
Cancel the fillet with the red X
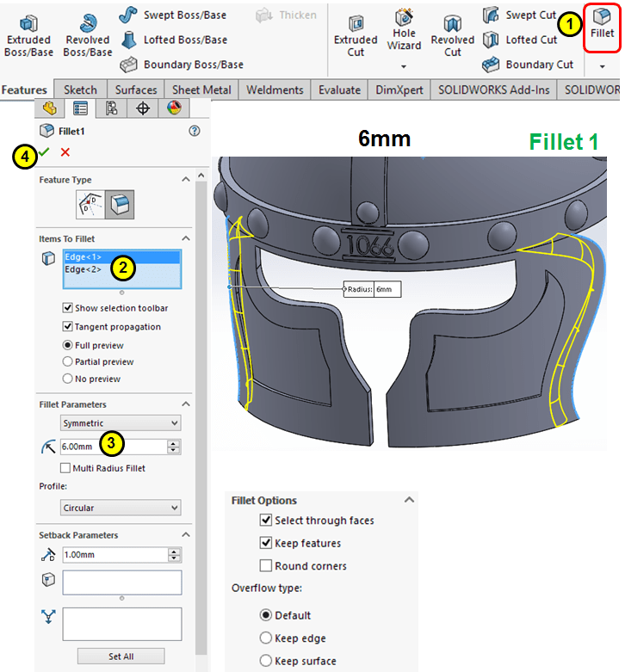[65, 152]
